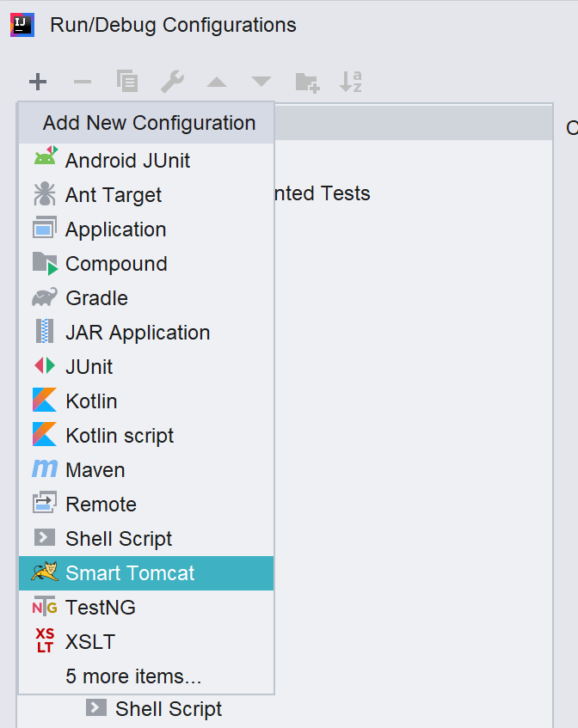Click the JAR Application zipper icon
The height and width of the screenshot is (728, 578).
[x=45, y=332]
